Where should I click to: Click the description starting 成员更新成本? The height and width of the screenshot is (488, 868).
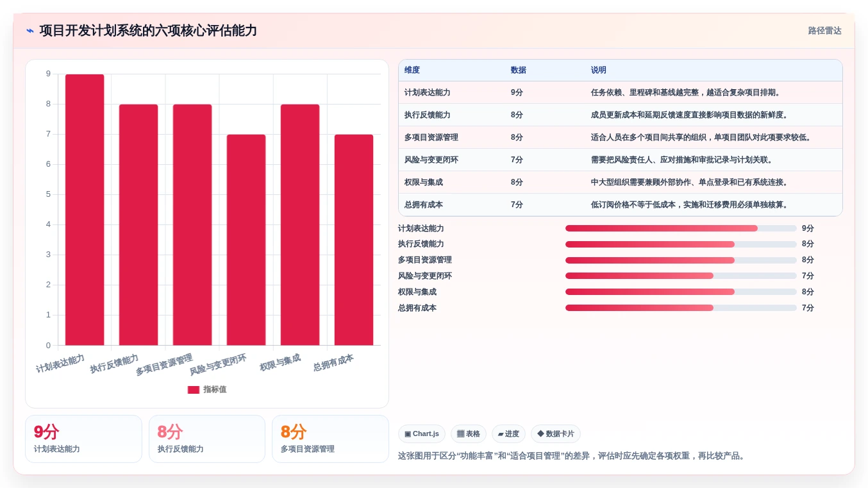pos(690,115)
